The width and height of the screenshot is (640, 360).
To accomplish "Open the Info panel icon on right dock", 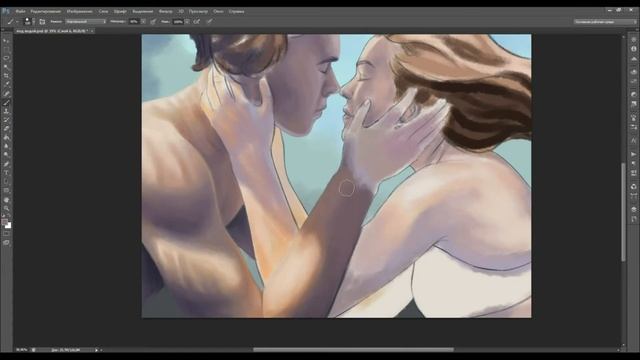I will (633, 49).
